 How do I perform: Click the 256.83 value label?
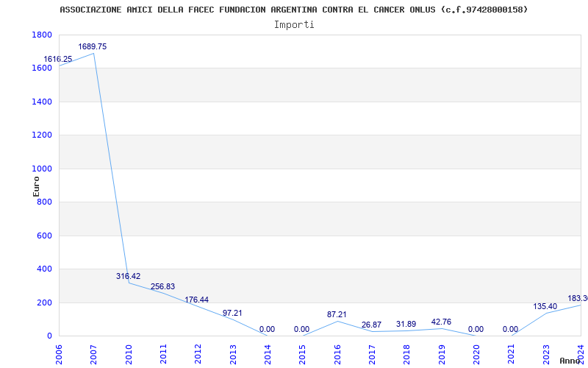[162, 287]
